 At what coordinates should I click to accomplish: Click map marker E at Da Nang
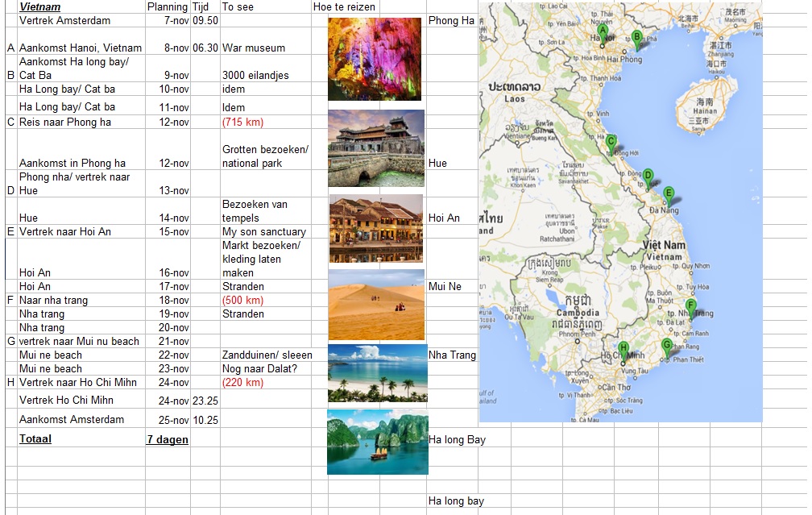pos(669,197)
